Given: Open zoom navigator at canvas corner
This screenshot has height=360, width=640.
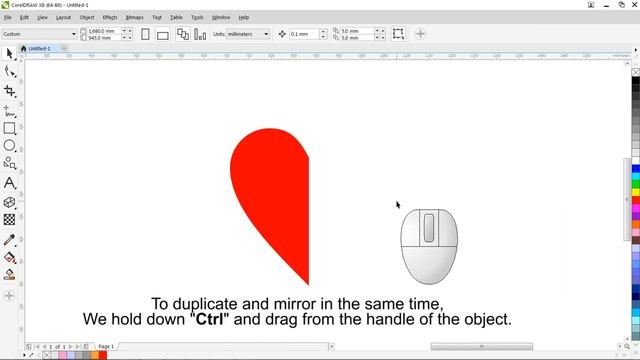Looking at the screenshot, I should pos(627,347).
